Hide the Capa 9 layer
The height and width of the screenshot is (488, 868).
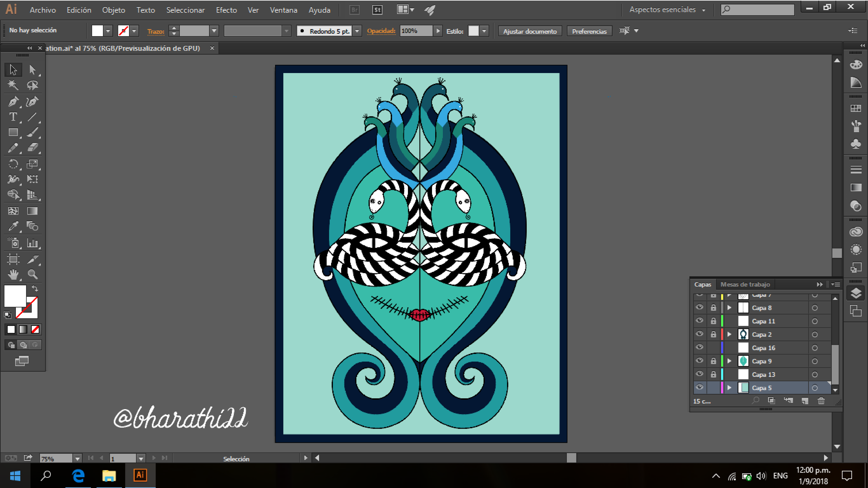click(699, 361)
